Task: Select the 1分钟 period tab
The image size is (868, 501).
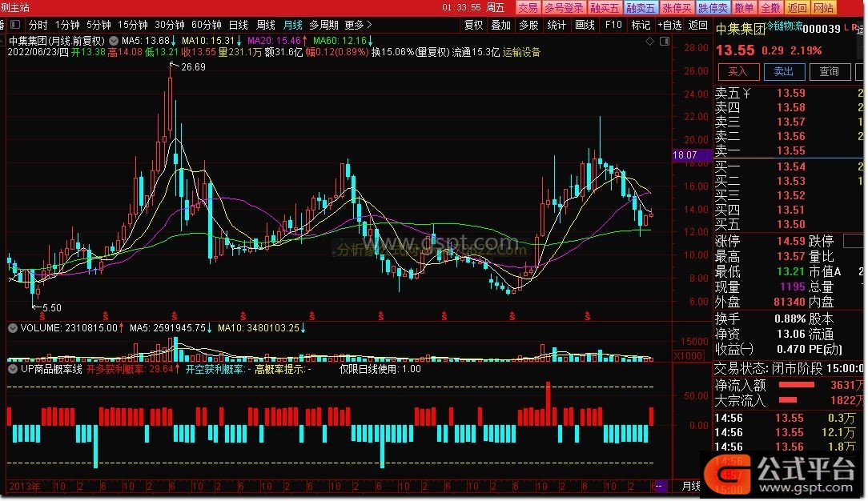Action: coord(67,25)
